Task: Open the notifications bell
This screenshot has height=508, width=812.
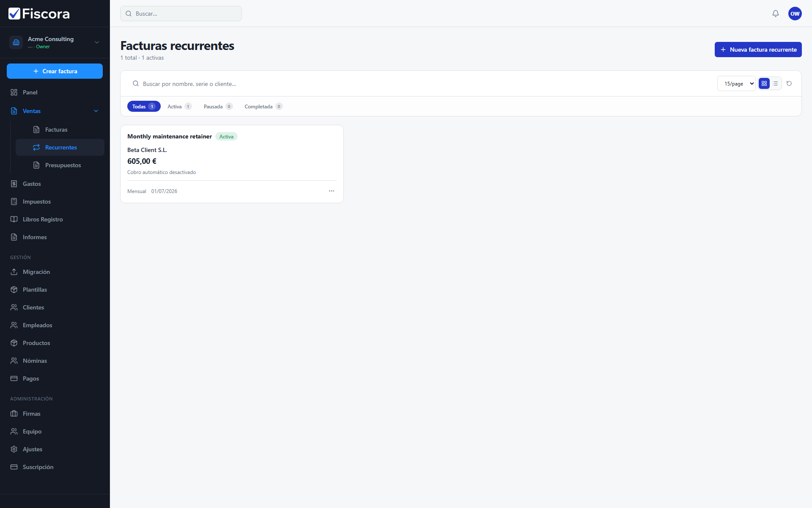Action: pos(775,14)
